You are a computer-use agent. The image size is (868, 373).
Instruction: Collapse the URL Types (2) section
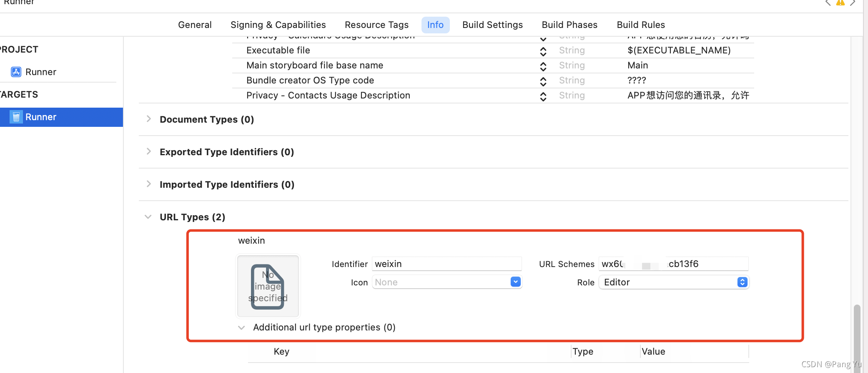click(148, 217)
